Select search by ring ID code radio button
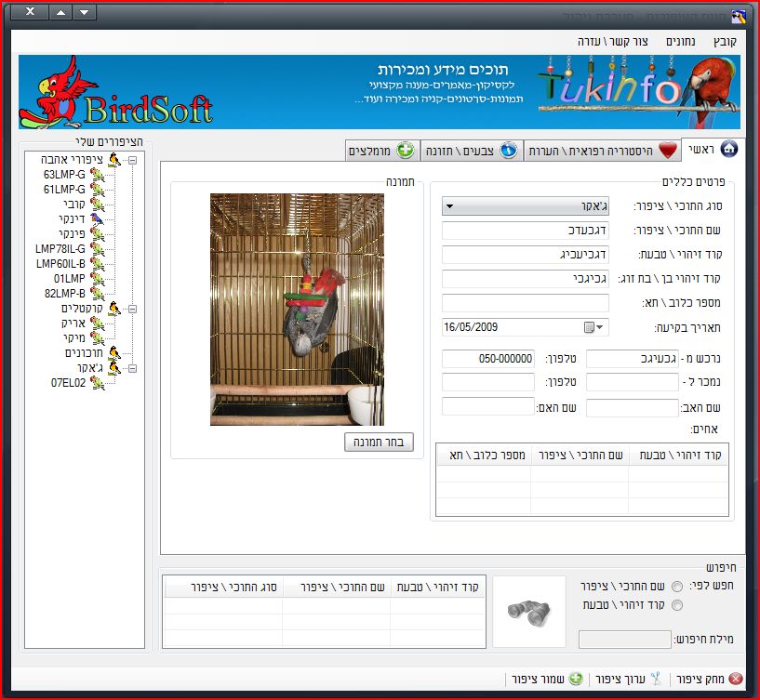Screen dimensions: 760x700 coord(676,605)
